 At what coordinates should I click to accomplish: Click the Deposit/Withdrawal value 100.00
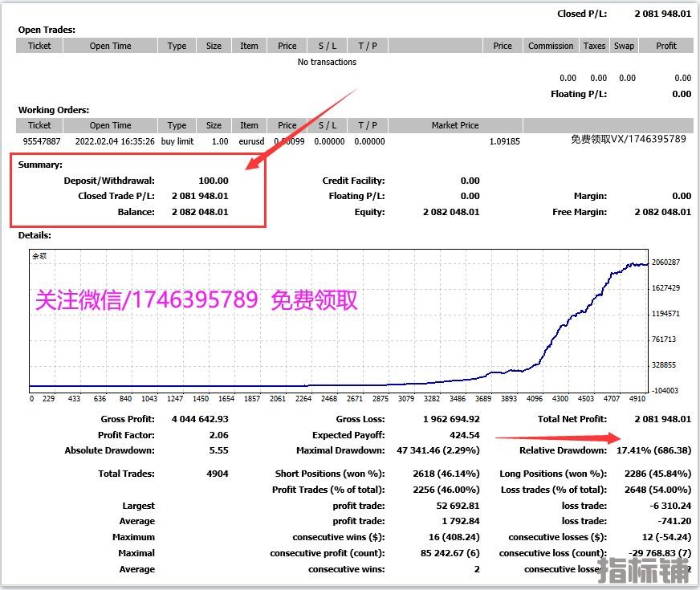coord(214,181)
